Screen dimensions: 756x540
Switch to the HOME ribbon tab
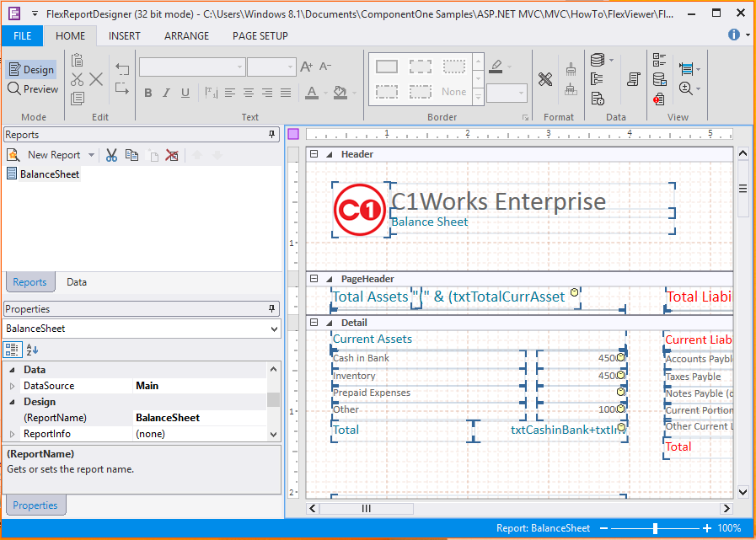tap(71, 36)
